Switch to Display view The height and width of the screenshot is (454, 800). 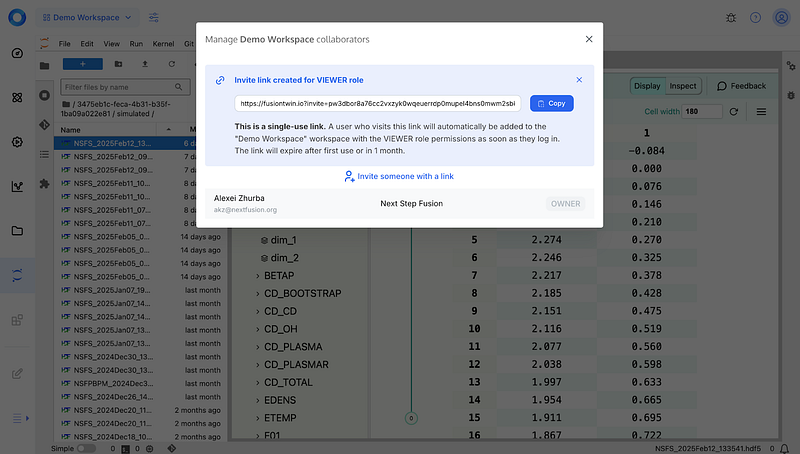click(x=648, y=86)
